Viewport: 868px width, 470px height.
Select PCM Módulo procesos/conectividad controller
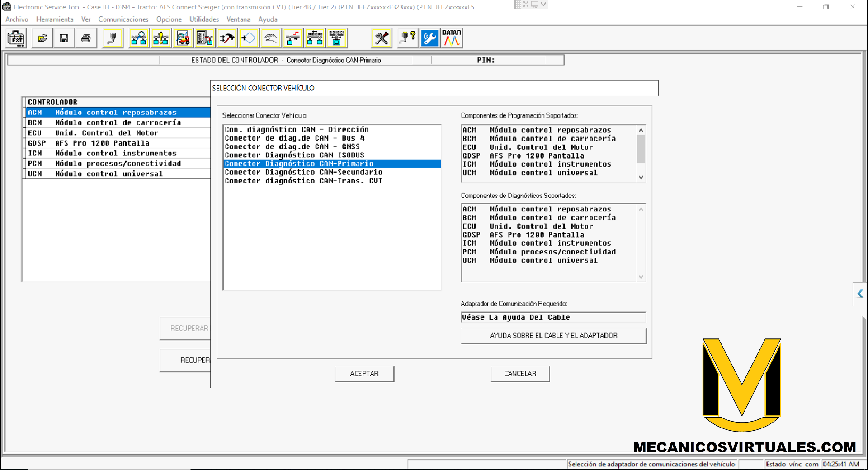(x=118, y=164)
